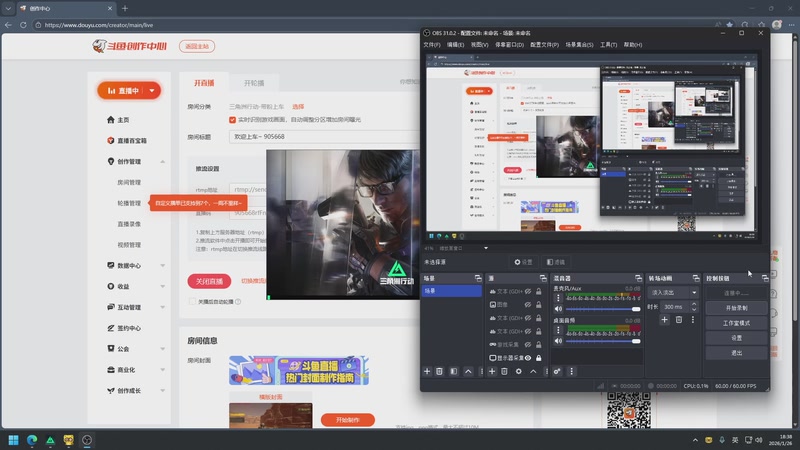Remove selected source with Sources panel trash icon
Image resolution: width=800 pixels, height=450 pixels.
504,371
